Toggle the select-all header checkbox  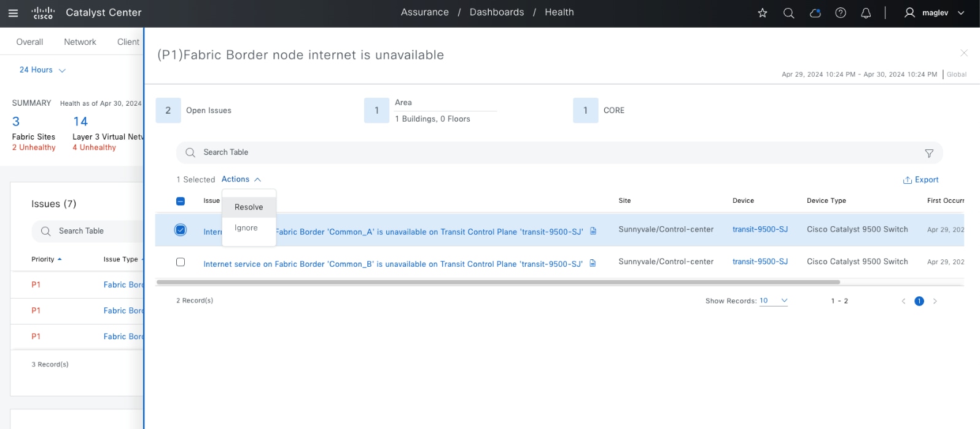(x=181, y=201)
